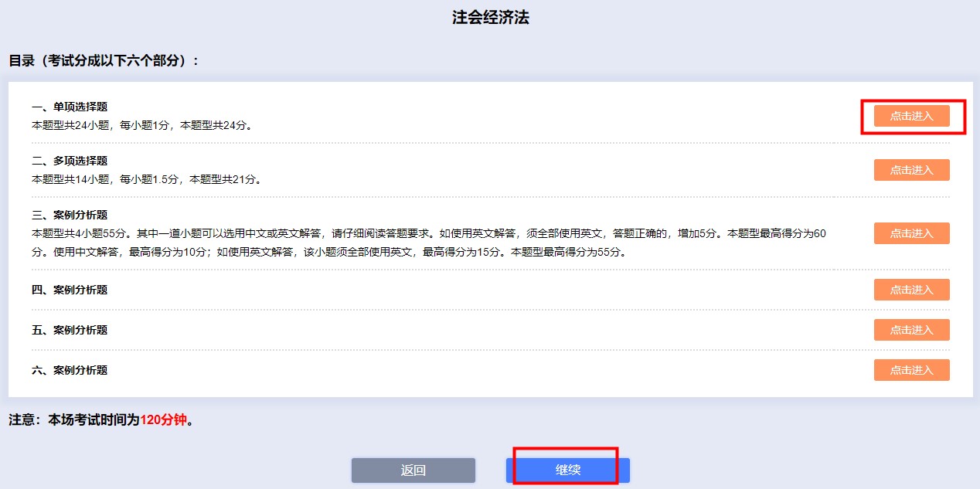点击"三、案例分析题"标题文字

point(68,215)
